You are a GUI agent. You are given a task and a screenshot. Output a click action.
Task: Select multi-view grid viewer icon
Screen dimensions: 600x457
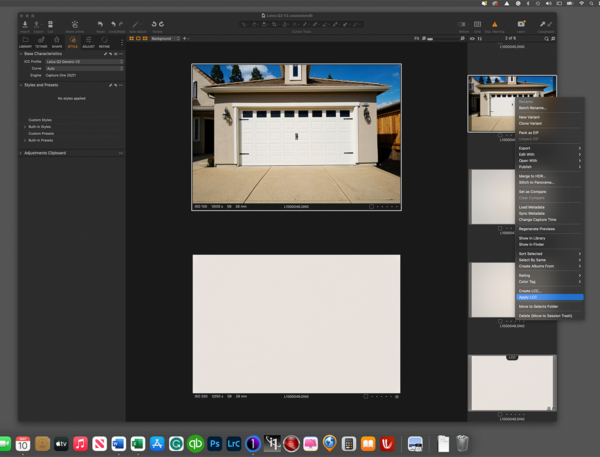132,38
